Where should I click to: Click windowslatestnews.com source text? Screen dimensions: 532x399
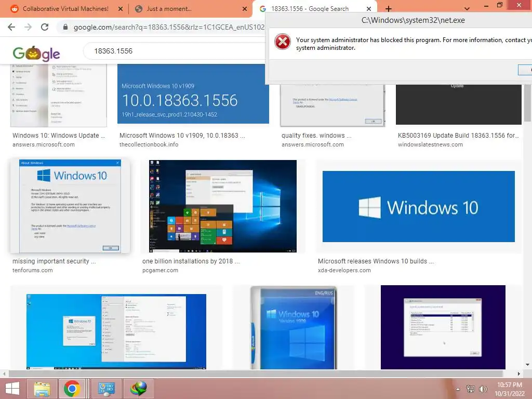[x=430, y=144]
